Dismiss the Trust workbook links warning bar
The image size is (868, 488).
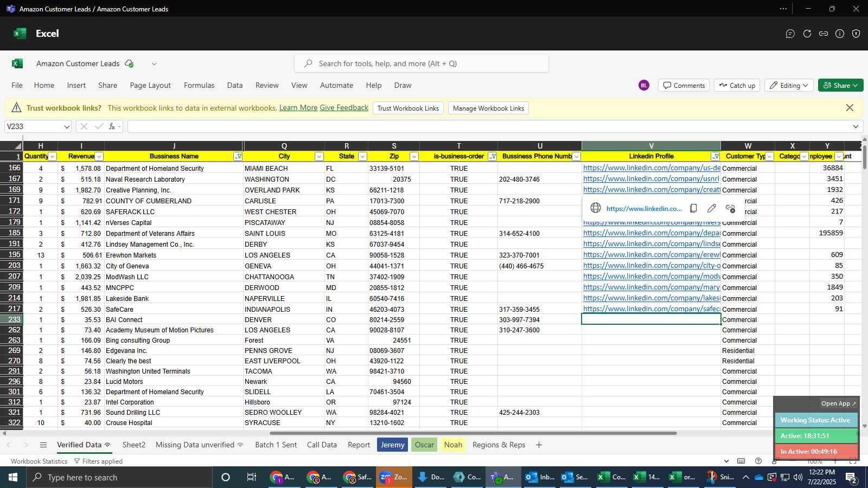click(x=850, y=108)
